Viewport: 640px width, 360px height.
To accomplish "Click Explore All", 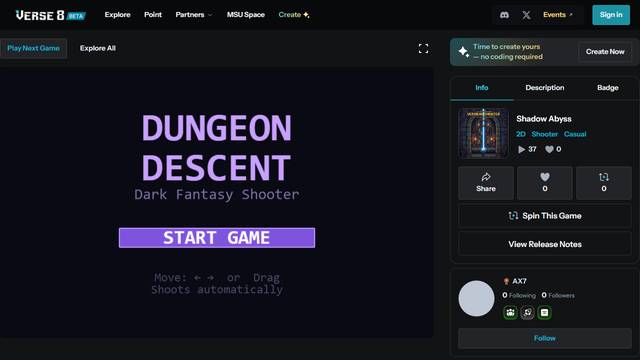I will (x=98, y=48).
